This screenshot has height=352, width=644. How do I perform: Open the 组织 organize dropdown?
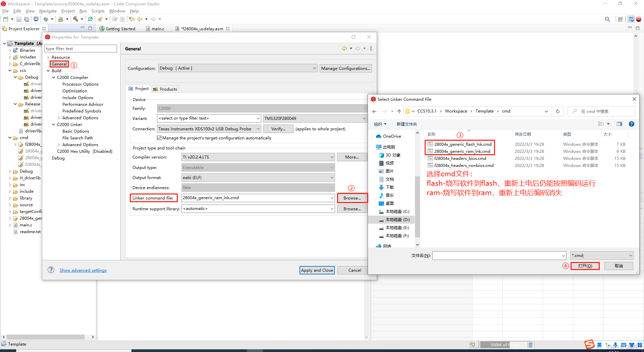tap(380, 124)
